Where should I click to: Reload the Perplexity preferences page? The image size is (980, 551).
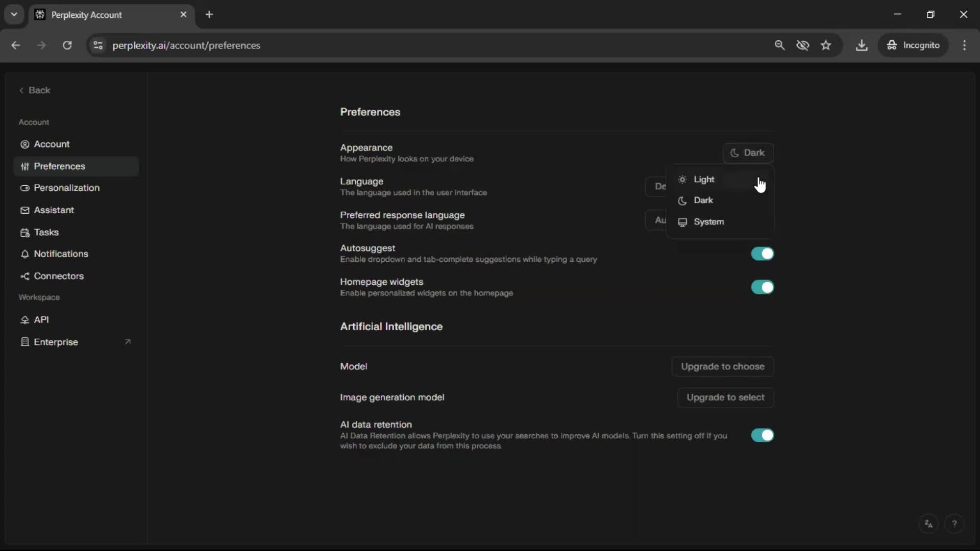[67, 45]
